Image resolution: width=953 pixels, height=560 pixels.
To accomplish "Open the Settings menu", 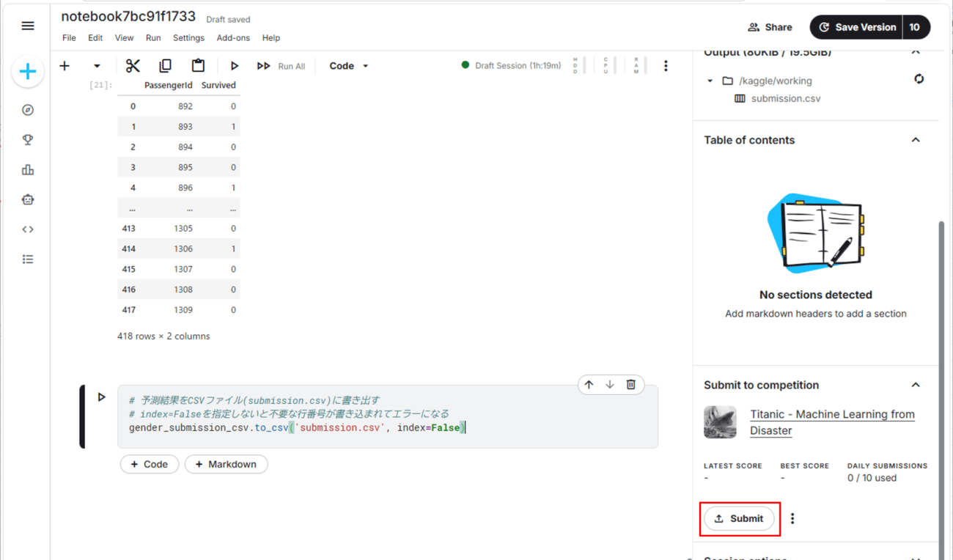I will [188, 38].
